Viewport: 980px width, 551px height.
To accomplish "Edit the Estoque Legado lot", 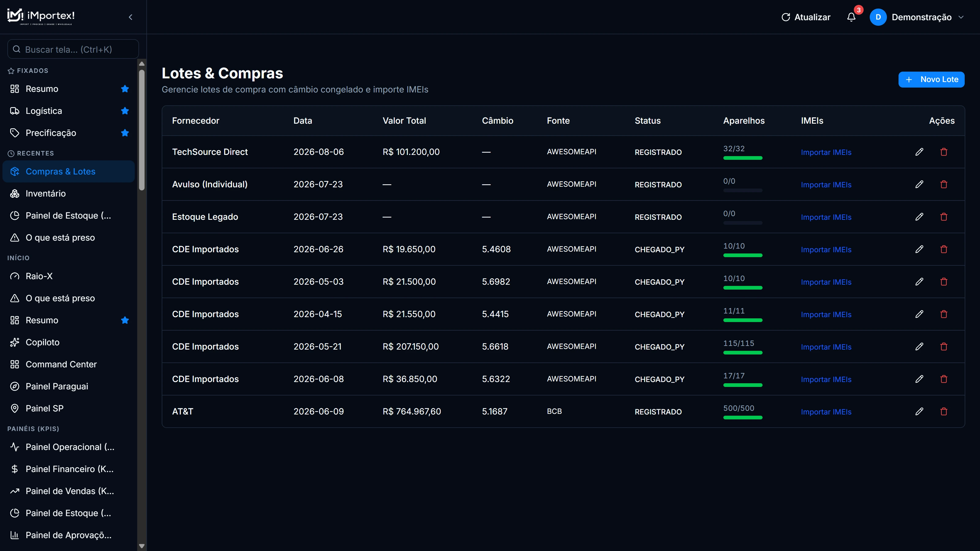I will click(919, 217).
